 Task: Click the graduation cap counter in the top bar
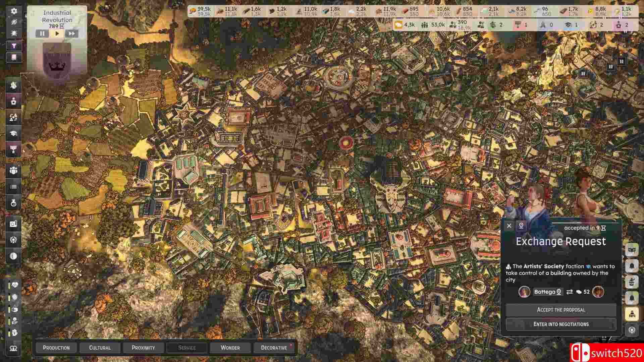tap(572, 25)
